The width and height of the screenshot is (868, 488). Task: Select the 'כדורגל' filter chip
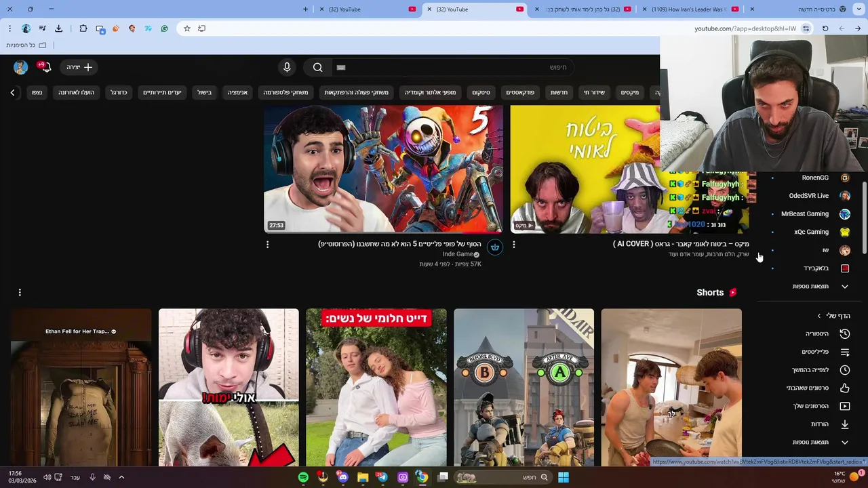[119, 92]
